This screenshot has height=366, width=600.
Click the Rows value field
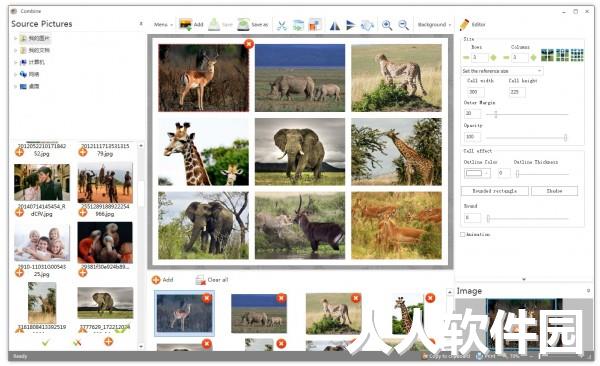coord(479,58)
